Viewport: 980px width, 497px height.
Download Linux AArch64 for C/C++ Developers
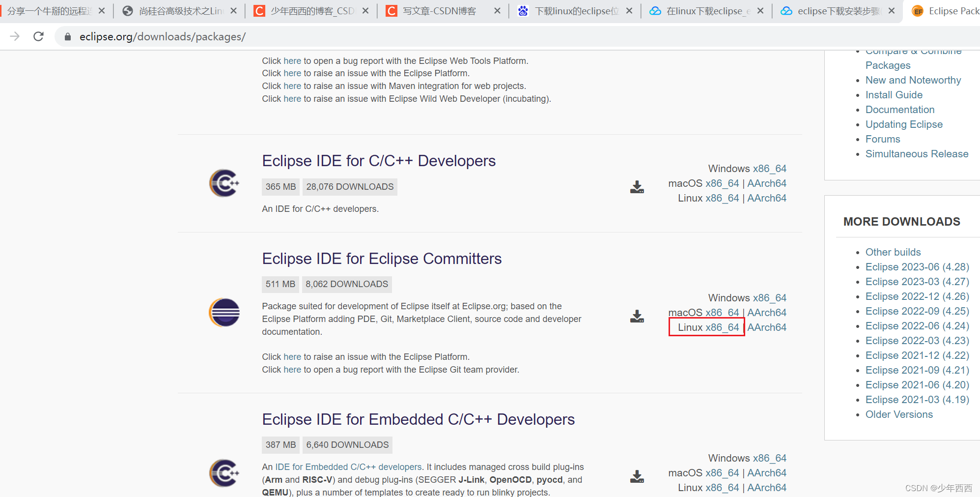767,198
